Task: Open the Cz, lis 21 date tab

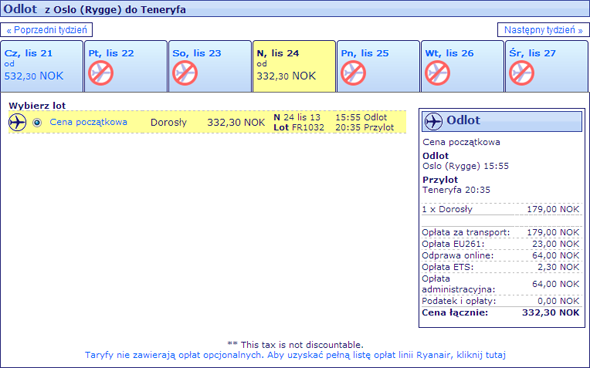Action: point(42,66)
